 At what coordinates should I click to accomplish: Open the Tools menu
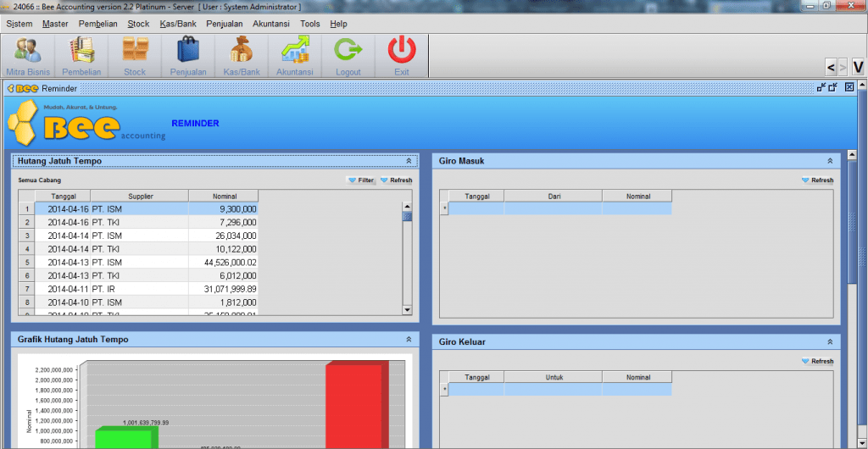tap(310, 24)
